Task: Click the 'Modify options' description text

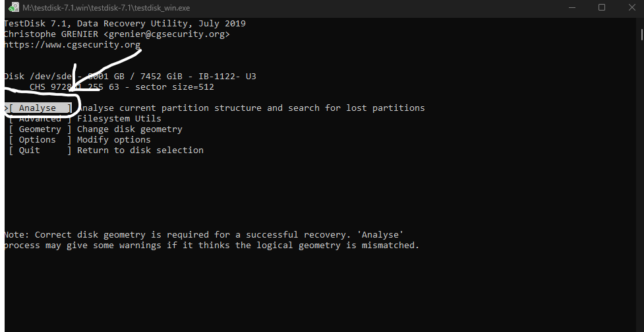Action: click(113, 140)
